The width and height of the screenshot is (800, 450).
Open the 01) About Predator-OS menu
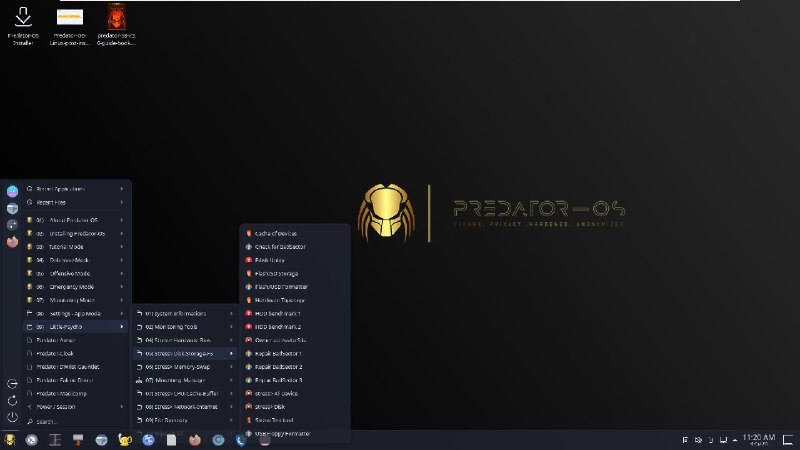coord(76,220)
